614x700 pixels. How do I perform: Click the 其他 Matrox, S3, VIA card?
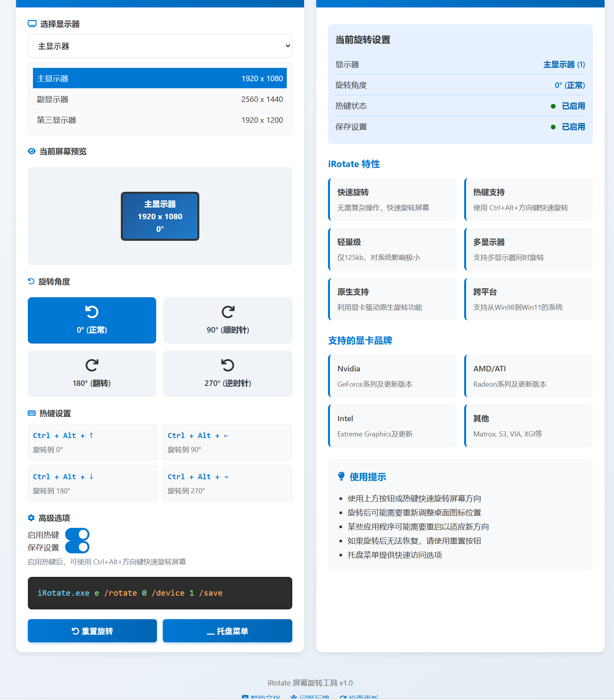coord(528,425)
